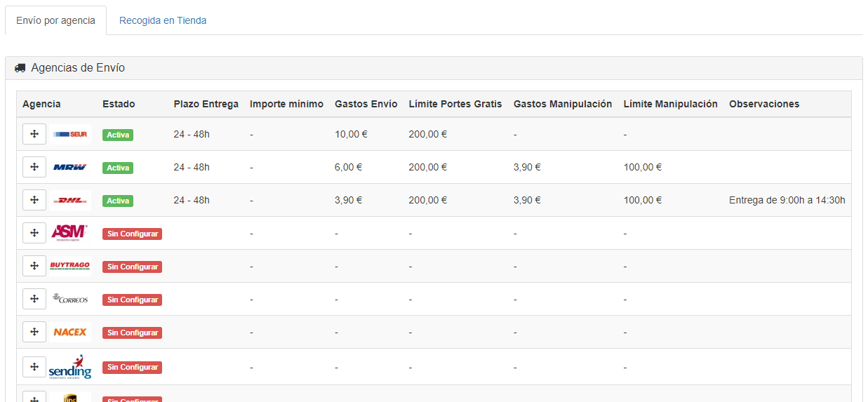Click the move handle icon for DHL row
The height and width of the screenshot is (402, 868).
click(34, 200)
